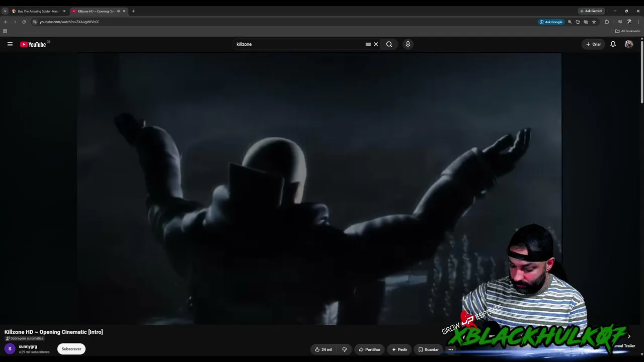644x362 pixels.
Task: Click the Criar create button
Action: tap(593, 44)
